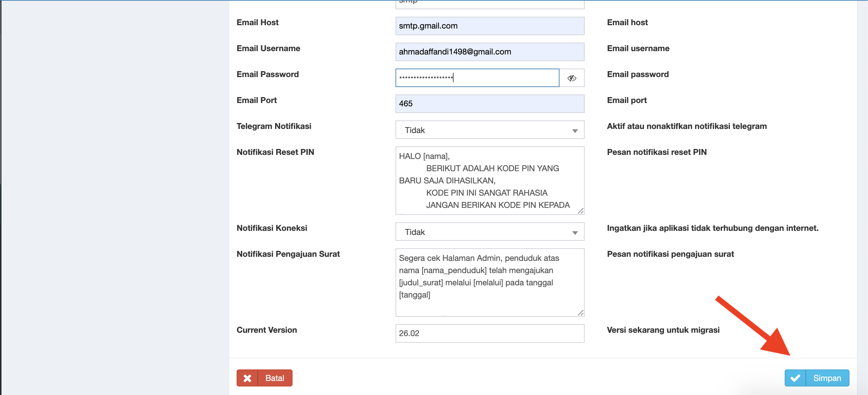Viewport: 868px width, 395px height.
Task: Select the Email Port field showing 465
Action: [490, 104]
